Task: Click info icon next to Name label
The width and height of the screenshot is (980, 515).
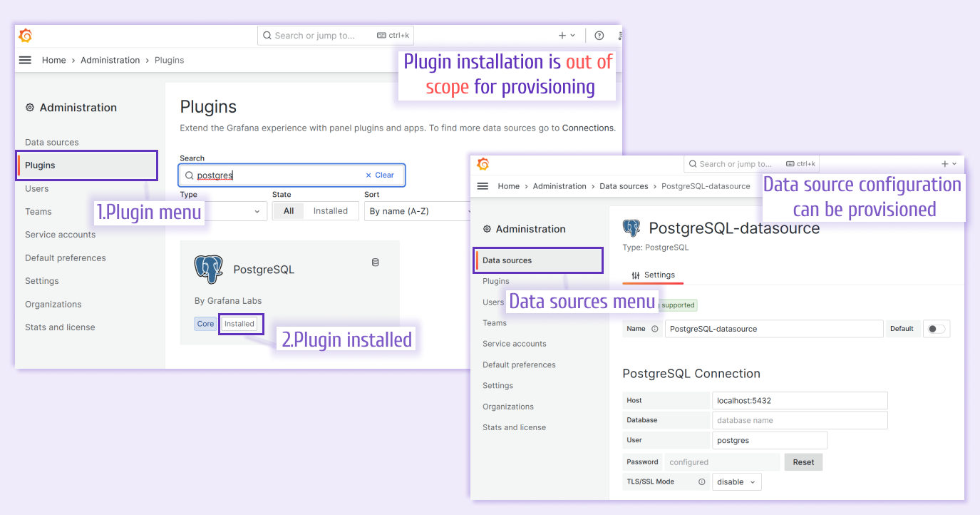Action: tap(655, 329)
